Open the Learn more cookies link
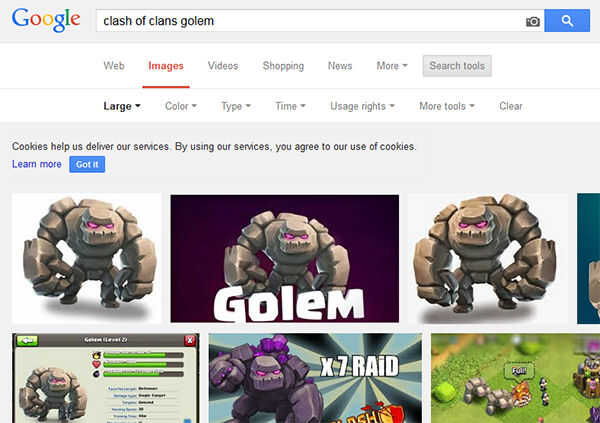 (x=37, y=164)
